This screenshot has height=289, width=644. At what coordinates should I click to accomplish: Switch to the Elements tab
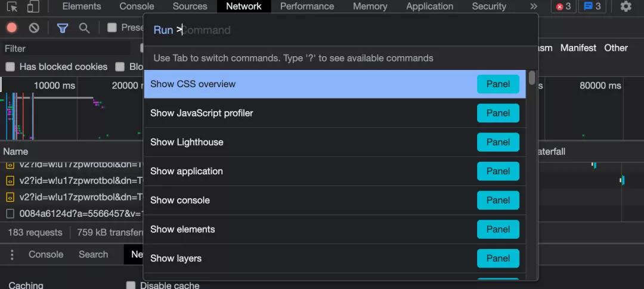pyautogui.click(x=81, y=6)
